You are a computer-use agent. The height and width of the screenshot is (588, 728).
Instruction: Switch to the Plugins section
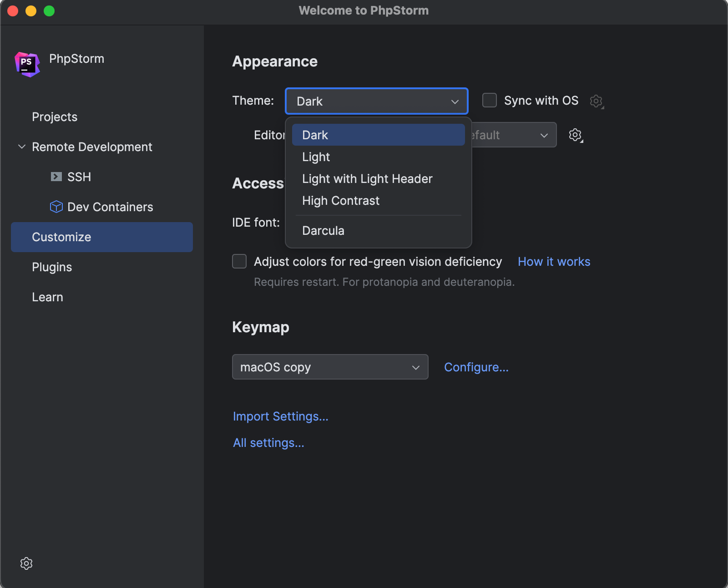click(52, 267)
